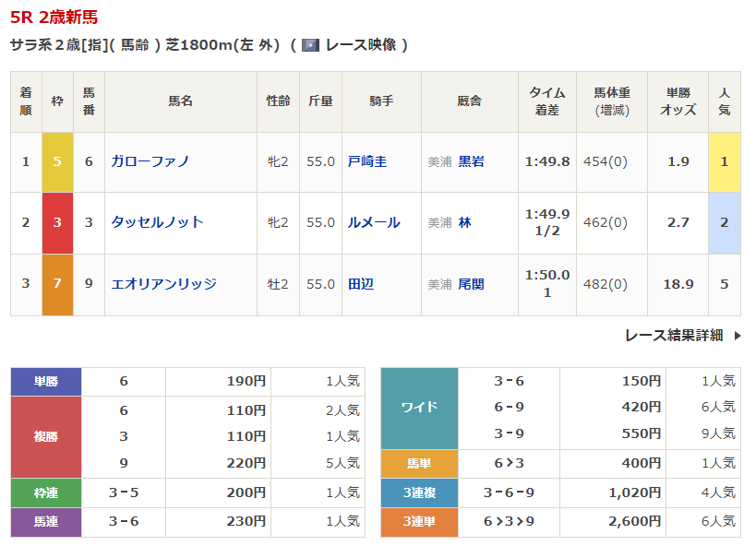
Task: View details for horse エオリアンリッジ
Action: [163, 284]
